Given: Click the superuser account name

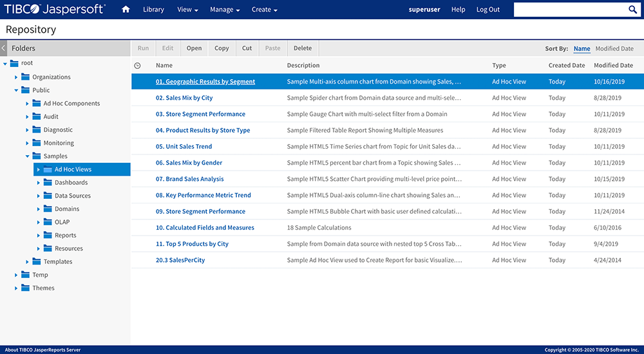Looking at the screenshot, I should 424,9.
